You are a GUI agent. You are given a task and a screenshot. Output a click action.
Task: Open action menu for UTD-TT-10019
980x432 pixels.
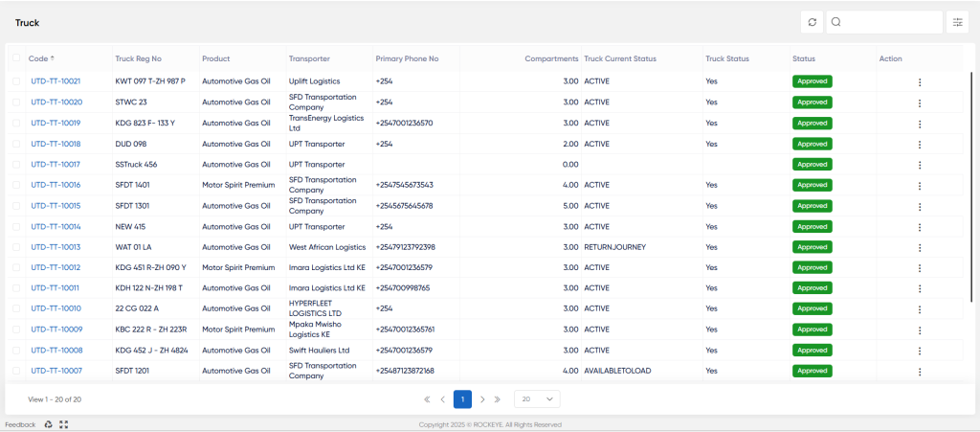(920, 124)
